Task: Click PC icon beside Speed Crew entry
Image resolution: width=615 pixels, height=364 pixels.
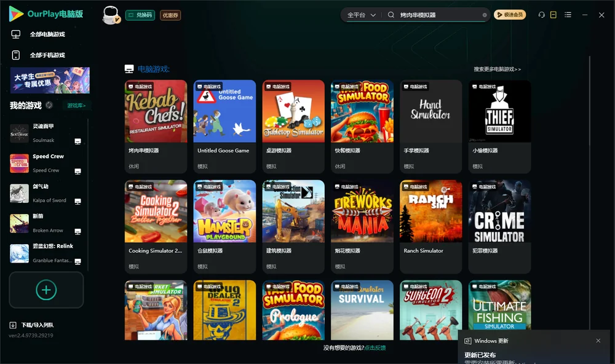Action: coord(77,172)
